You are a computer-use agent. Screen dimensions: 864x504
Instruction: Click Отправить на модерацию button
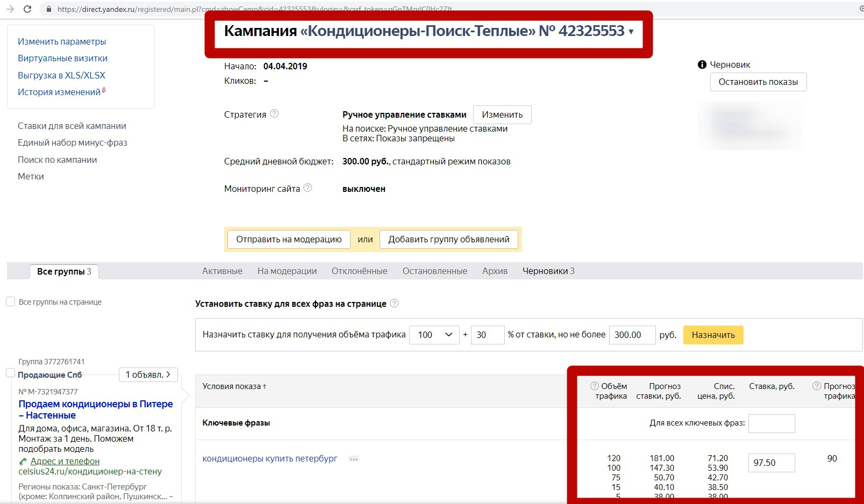pos(289,239)
